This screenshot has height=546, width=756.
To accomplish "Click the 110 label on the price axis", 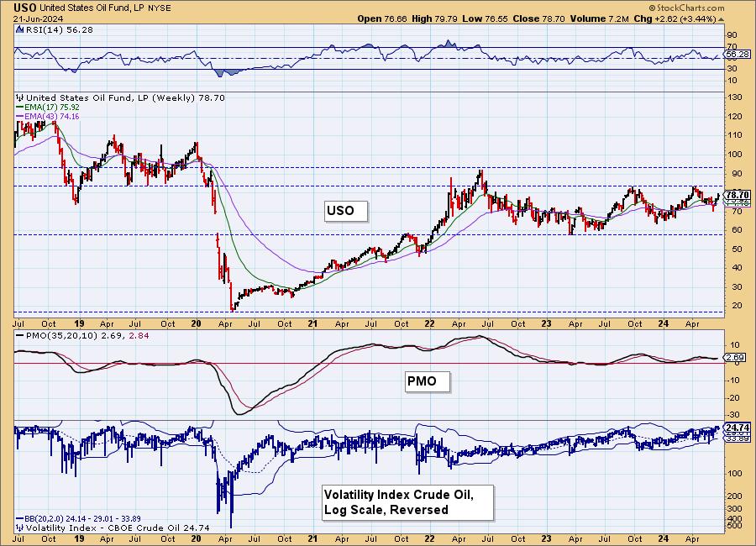I will pos(735,135).
